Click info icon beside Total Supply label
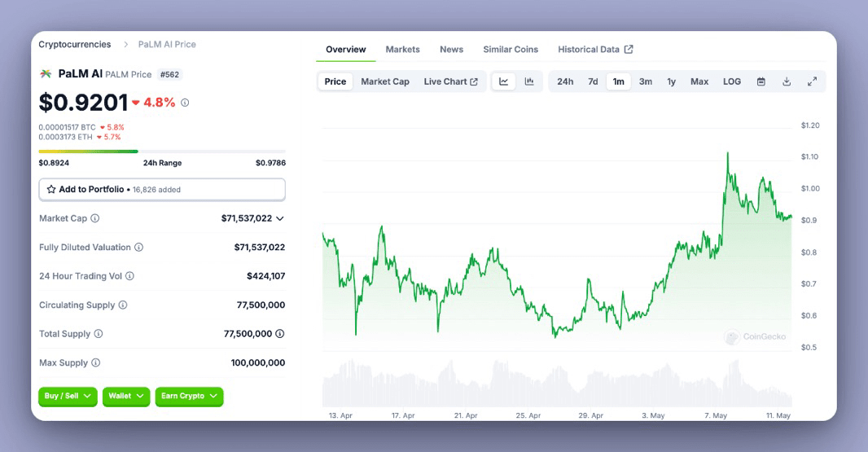 pos(99,333)
